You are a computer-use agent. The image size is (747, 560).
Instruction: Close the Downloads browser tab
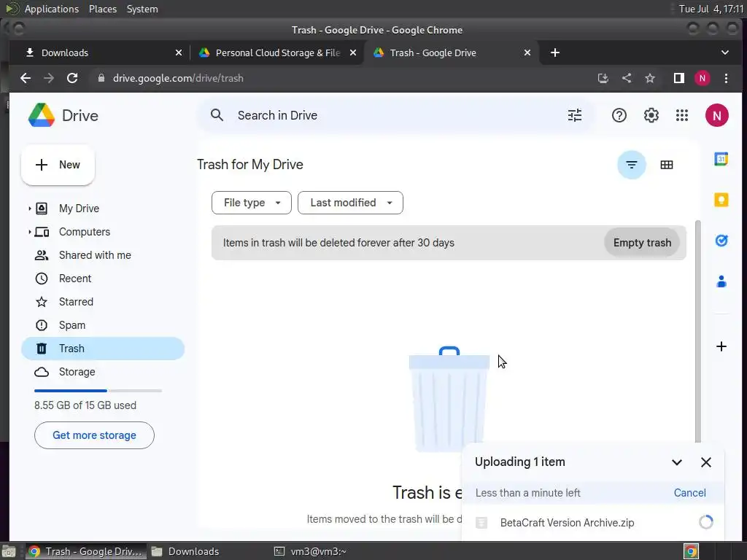178,52
